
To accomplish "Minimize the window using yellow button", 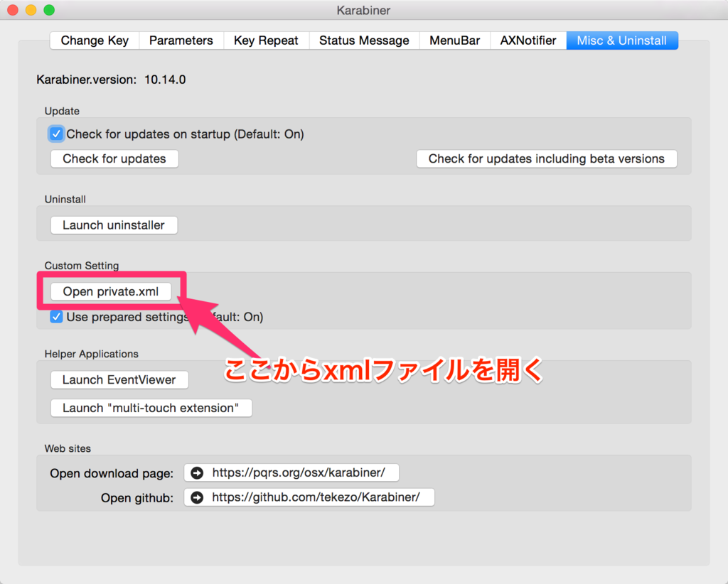I will coord(31,10).
